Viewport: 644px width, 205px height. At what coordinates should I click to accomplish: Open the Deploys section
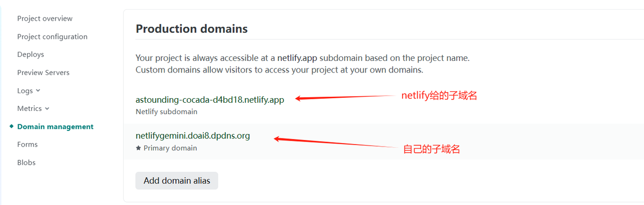click(31, 54)
